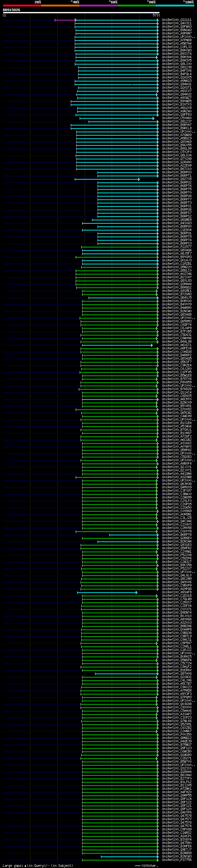Select the hit label UniRef100_Q40311
This screenshot has width=197, height=868.
(177, 23)
